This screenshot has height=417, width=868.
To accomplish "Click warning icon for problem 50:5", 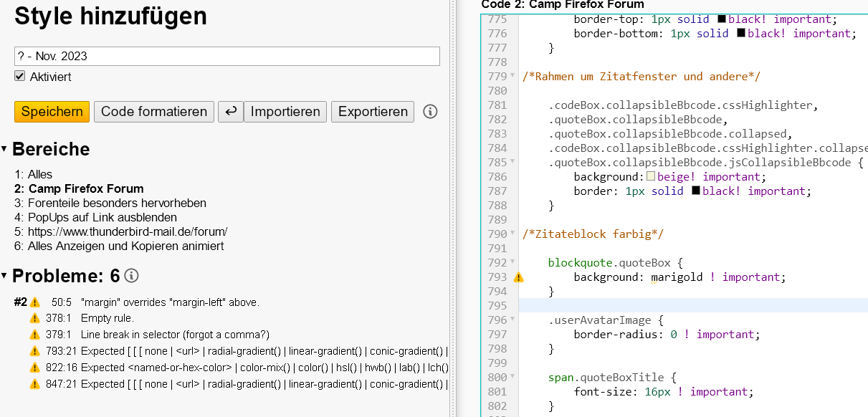I will click(34, 302).
